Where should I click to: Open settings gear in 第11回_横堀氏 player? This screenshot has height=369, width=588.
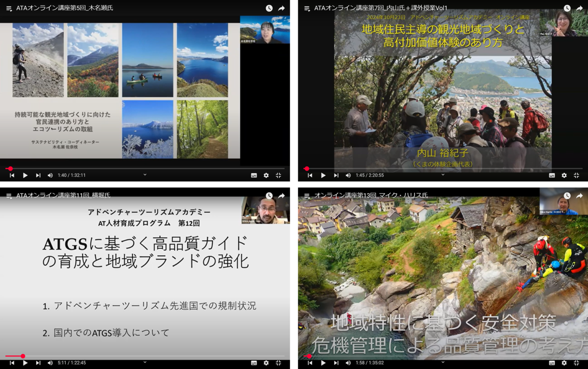(x=266, y=363)
